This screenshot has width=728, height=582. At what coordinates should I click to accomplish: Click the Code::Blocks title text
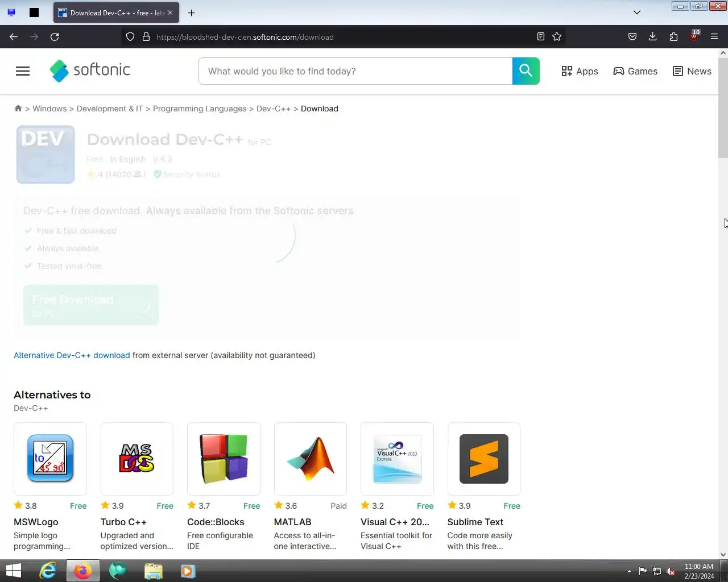[x=216, y=522]
